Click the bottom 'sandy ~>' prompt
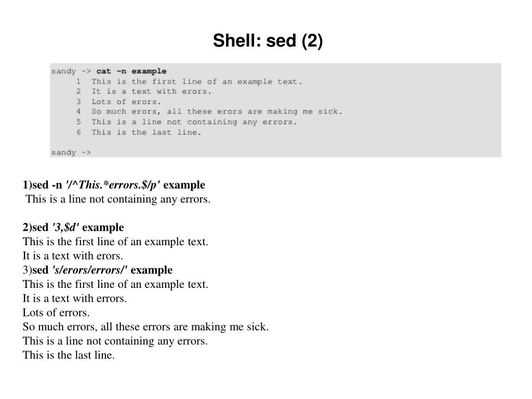The height and width of the screenshot is (399, 532). (71, 152)
